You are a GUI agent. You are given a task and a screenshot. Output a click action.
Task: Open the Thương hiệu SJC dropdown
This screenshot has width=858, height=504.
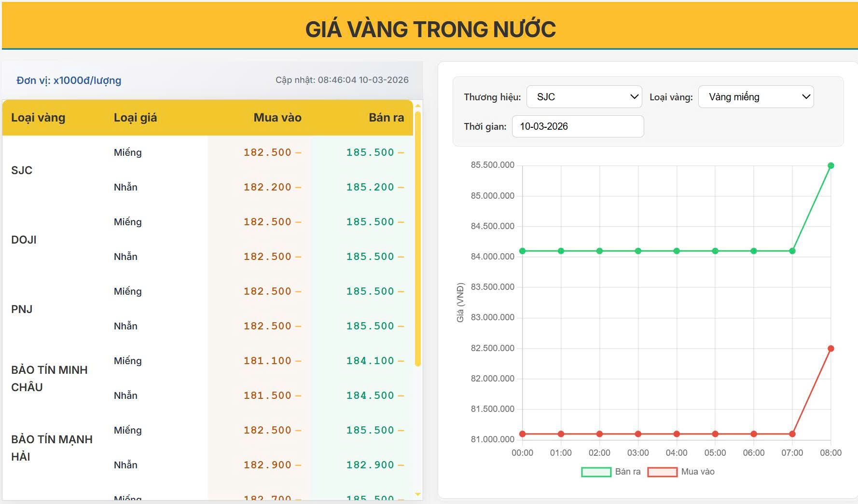click(x=584, y=97)
